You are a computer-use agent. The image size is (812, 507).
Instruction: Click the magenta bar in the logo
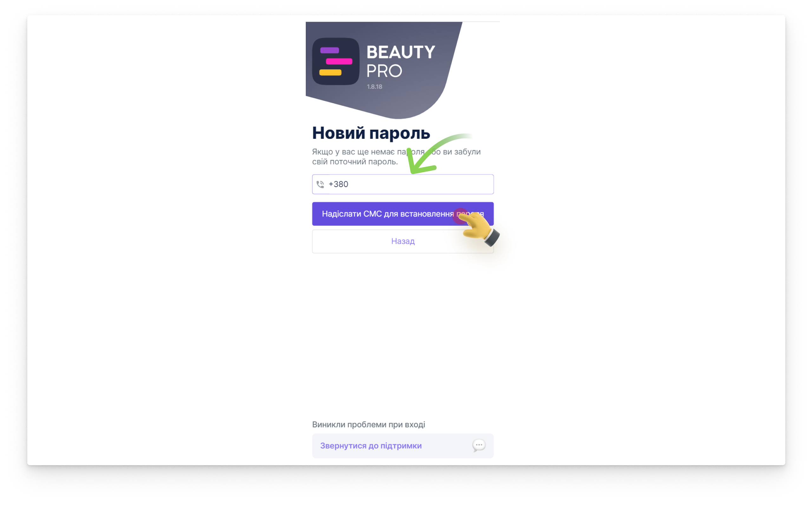(x=339, y=61)
